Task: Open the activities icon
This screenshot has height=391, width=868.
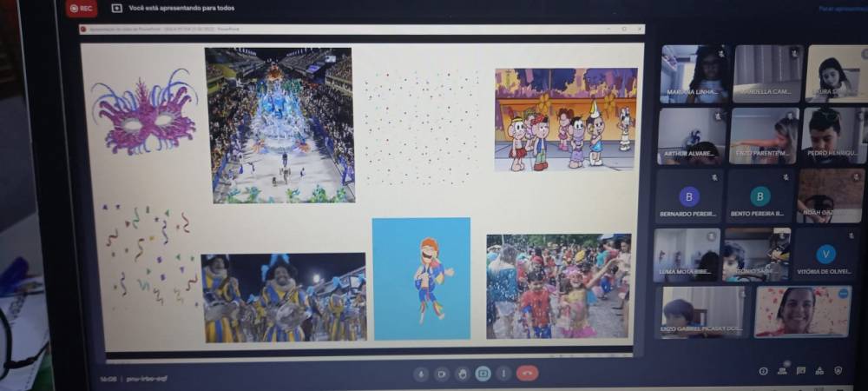Action: coord(819,371)
